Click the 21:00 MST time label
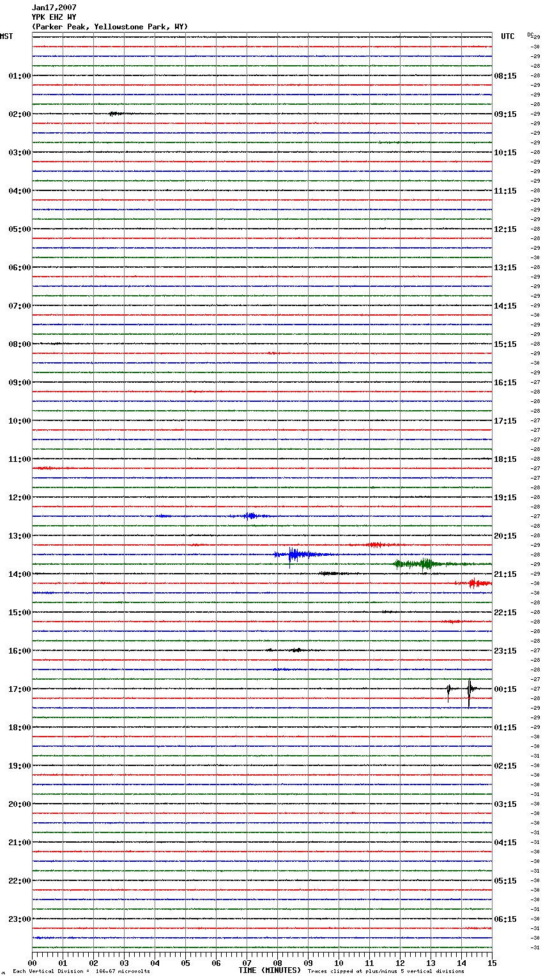Image resolution: width=543 pixels, height=980 pixels. pos(20,843)
